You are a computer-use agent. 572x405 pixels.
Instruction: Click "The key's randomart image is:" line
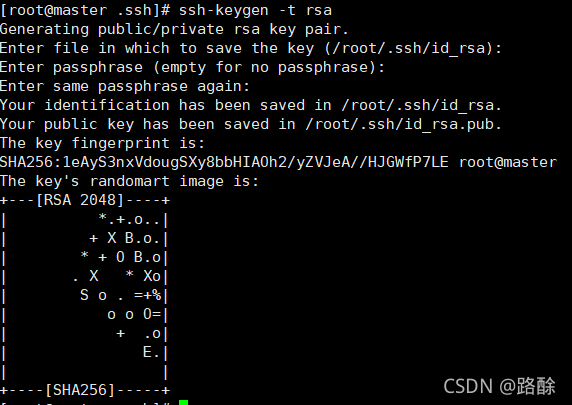click(129, 181)
